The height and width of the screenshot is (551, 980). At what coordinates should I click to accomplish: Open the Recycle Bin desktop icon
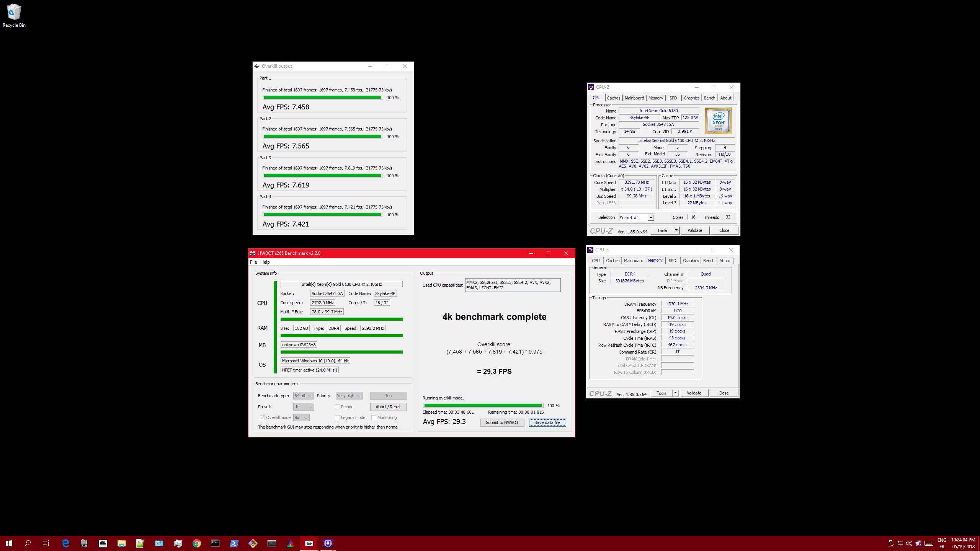pyautogui.click(x=14, y=16)
